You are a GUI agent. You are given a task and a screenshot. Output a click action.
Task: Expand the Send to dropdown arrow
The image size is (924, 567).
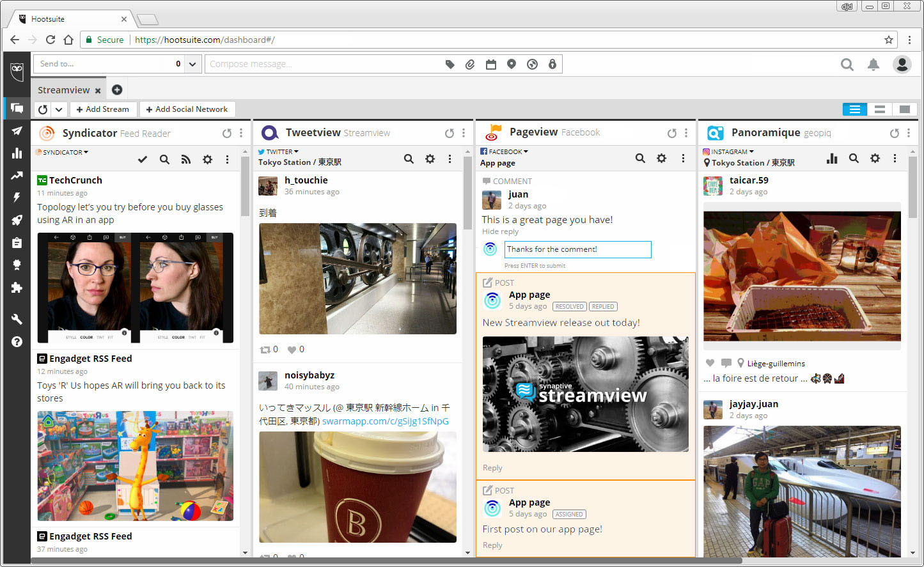[192, 64]
